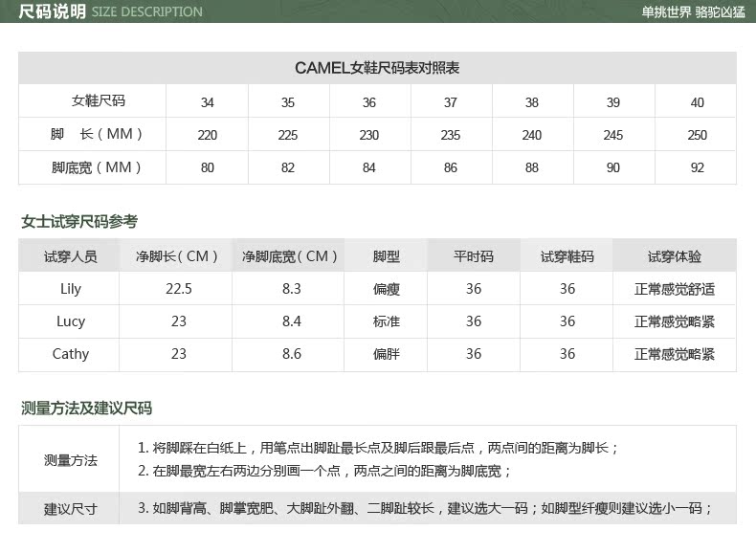756x553 pixels.
Task: Click the '尺码说明 SIZE DESCRIPTION' heading
Action: point(110,11)
